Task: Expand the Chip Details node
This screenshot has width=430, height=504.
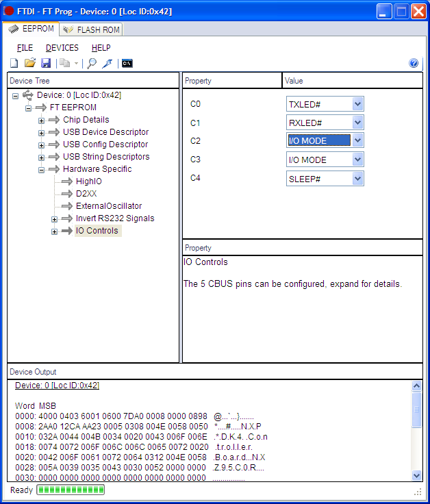Action: [x=41, y=121]
